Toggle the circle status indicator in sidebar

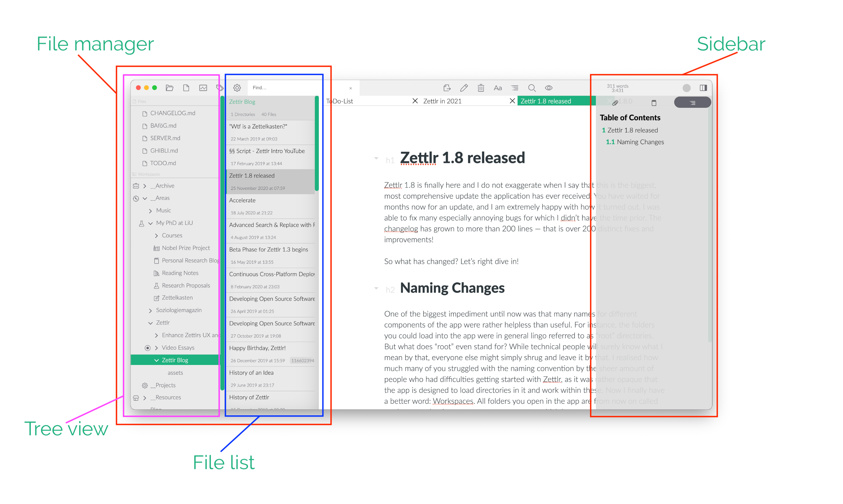pyautogui.click(x=686, y=88)
